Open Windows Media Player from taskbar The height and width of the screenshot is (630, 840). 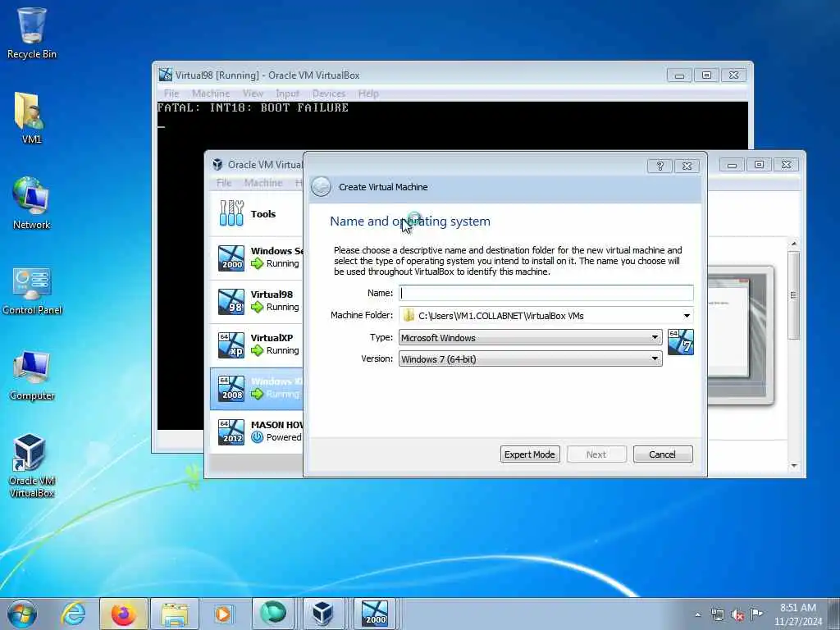pyautogui.click(x=223, y=614)
